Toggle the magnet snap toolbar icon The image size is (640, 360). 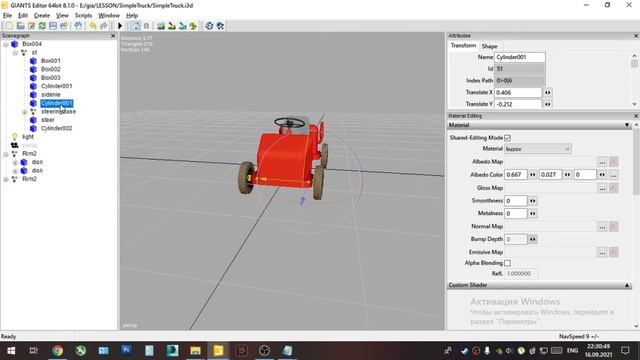146,26
